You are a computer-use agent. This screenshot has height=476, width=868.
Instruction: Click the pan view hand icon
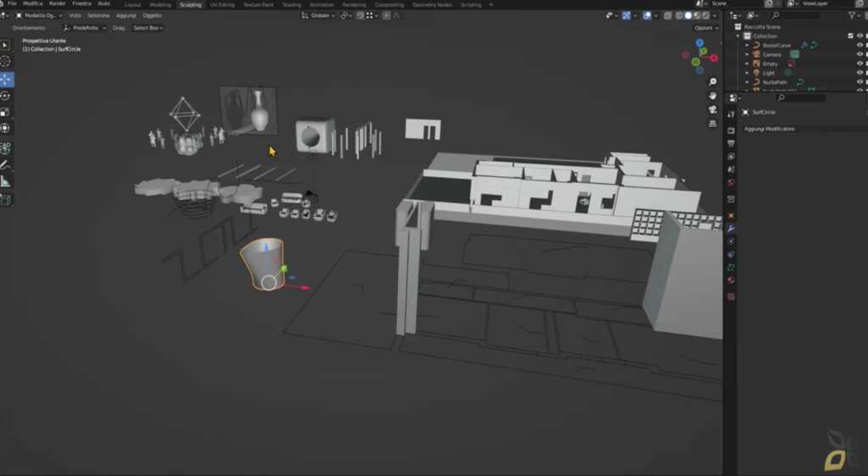point(712,96)
